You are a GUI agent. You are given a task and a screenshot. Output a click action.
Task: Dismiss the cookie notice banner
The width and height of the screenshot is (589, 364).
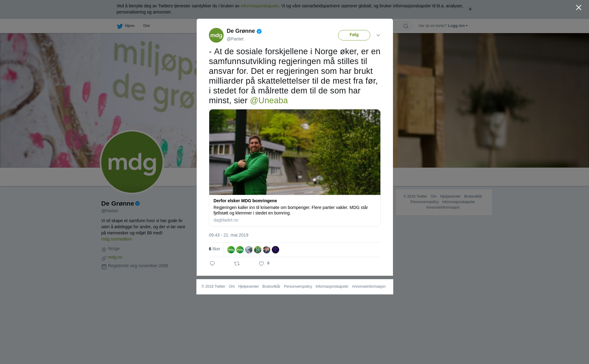[470, 9]
